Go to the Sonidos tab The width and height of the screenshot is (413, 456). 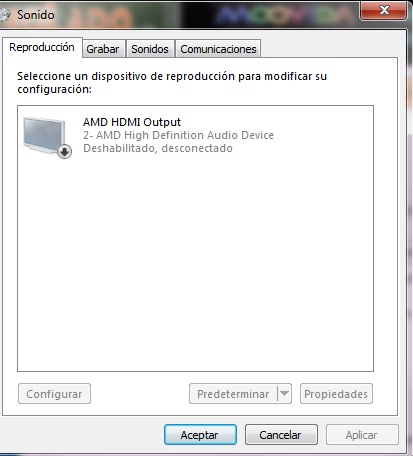[150, 49]
